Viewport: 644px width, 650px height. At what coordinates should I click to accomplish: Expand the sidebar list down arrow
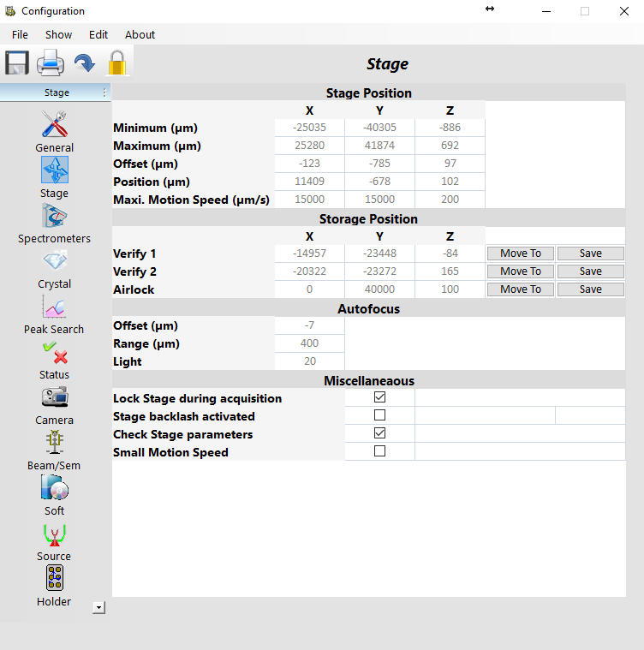click(x=99, y=607)
